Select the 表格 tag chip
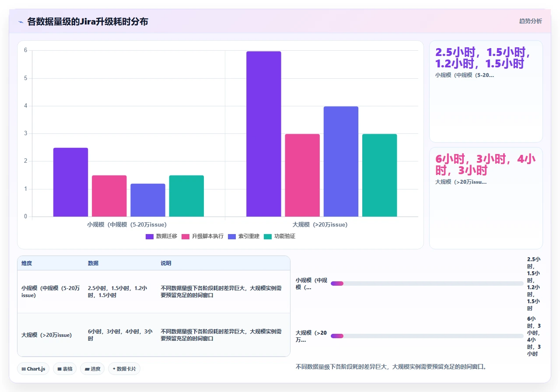Viewport: 560px width, 392px height. point(65,369)
